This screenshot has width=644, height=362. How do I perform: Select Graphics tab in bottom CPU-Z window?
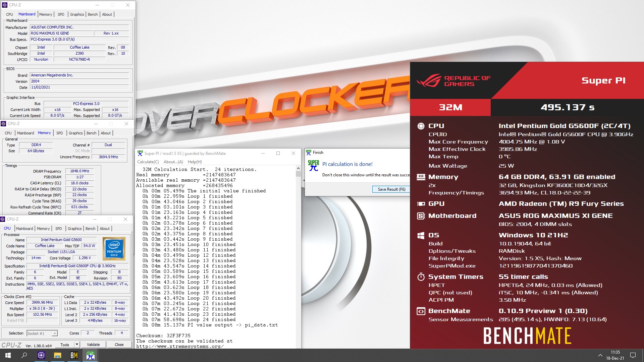(x=74, y=229)
